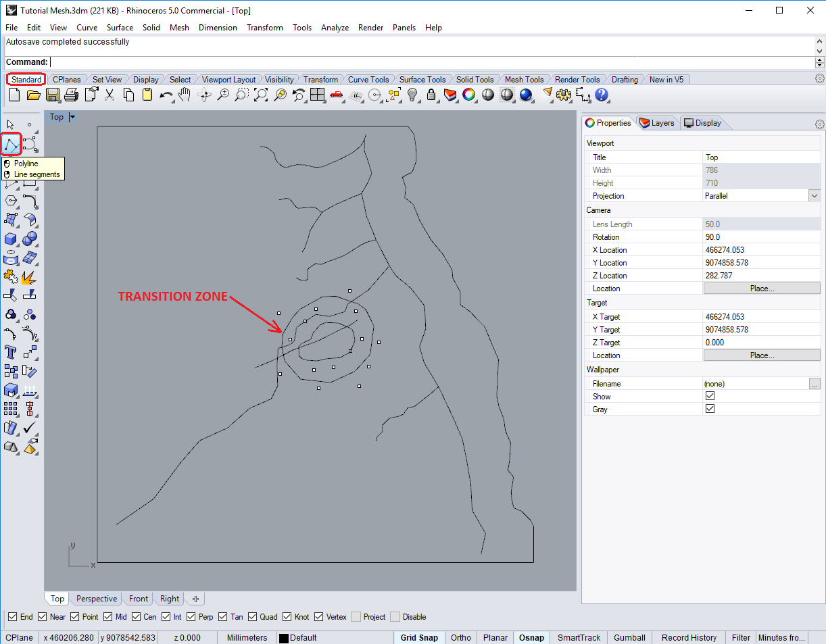Screen dimensions: 826x644
Task: Toggle the End osnap checkbox
Action: click(x=12, y=616)
